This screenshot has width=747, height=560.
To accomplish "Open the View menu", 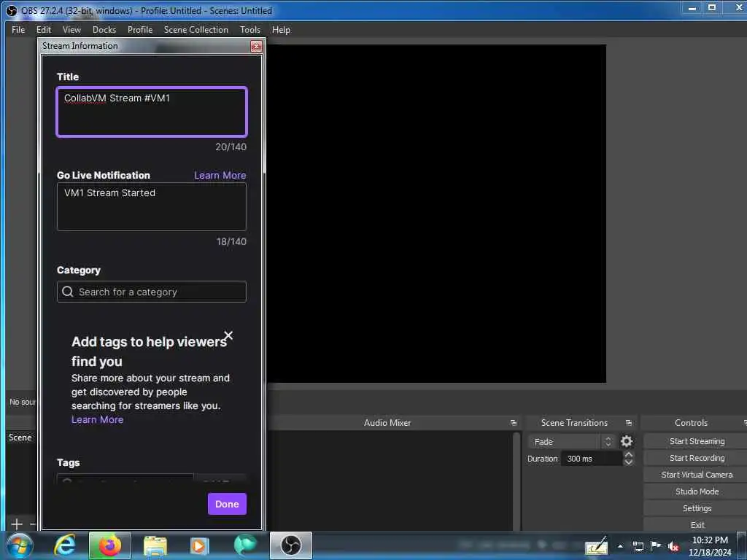I will tap(71, 29).
